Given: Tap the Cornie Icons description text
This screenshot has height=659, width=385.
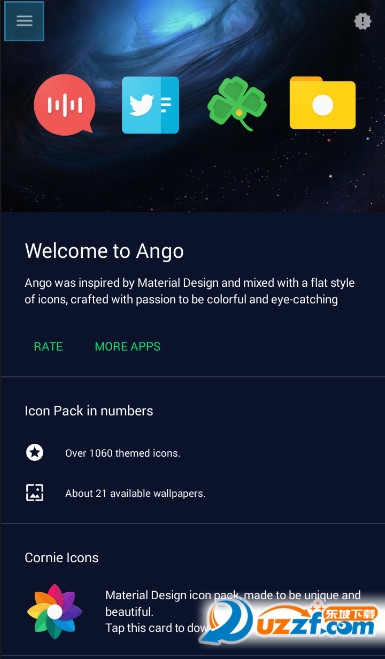Looking at the screenshot, I should click(233, 612).
